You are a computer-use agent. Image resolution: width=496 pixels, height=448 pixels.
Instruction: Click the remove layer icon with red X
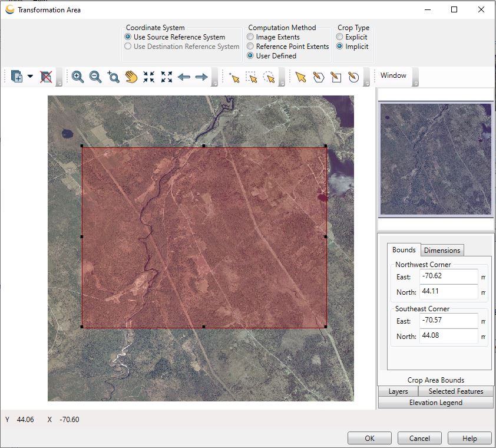click(x=46, y=77)
